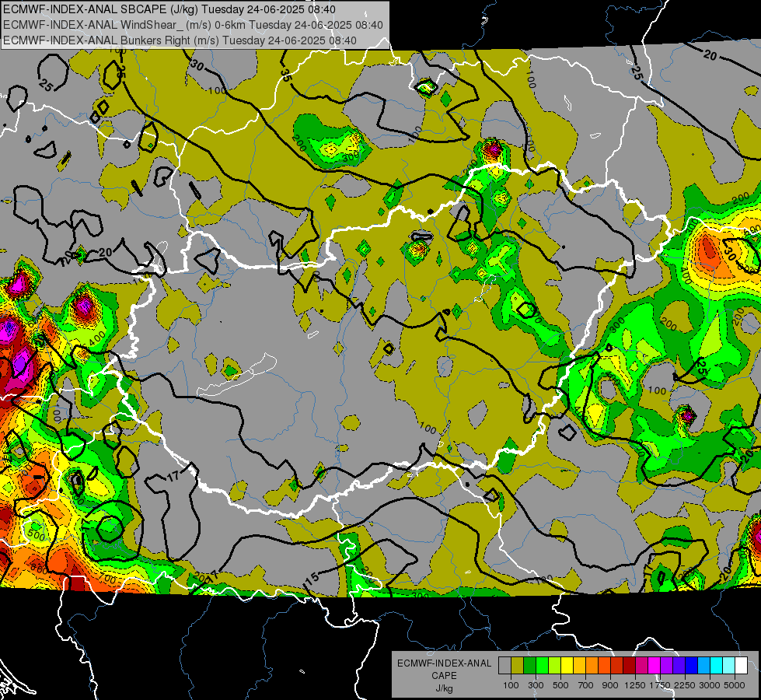Pick the pure blue swatch after 2250
Image resolution: width=761 pixels, height=700 pixels.
(691, 666)
